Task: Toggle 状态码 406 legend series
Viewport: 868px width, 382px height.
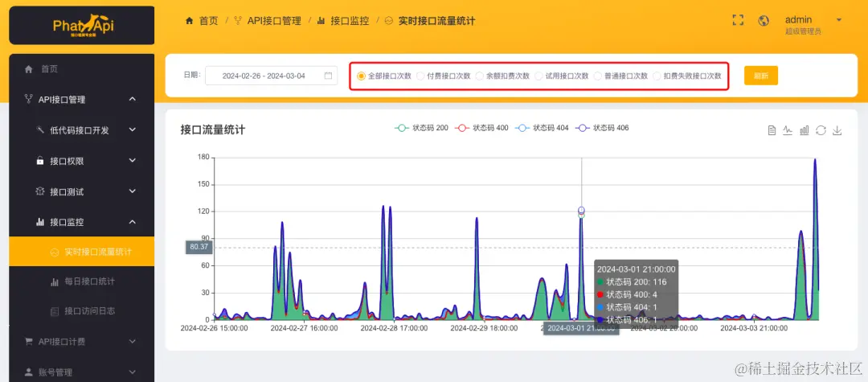Action: [x=602, y=128]
